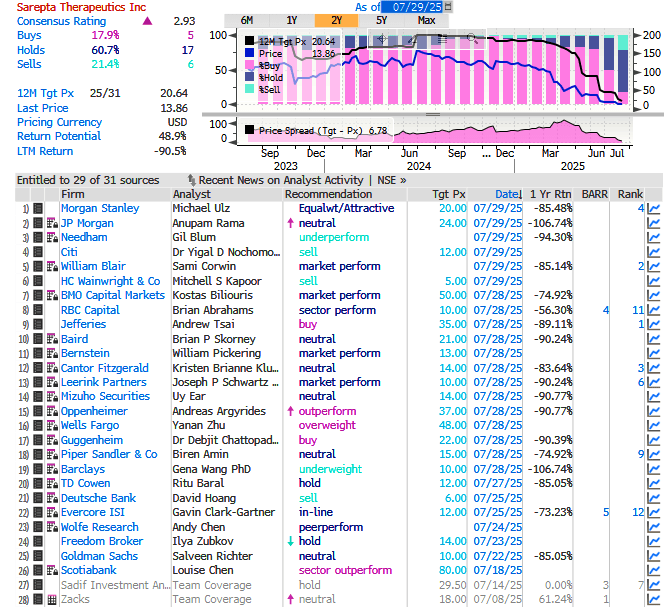Open the chart icon for Morgan Stanley row
The width and height of the screenshot is (666, 607).
[654, 209]
